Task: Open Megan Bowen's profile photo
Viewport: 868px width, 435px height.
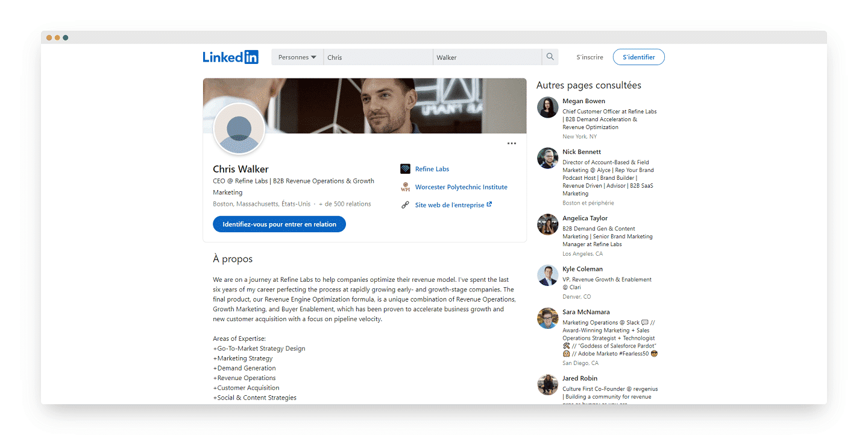Action: pyautogui.click(x=547, y=107)
